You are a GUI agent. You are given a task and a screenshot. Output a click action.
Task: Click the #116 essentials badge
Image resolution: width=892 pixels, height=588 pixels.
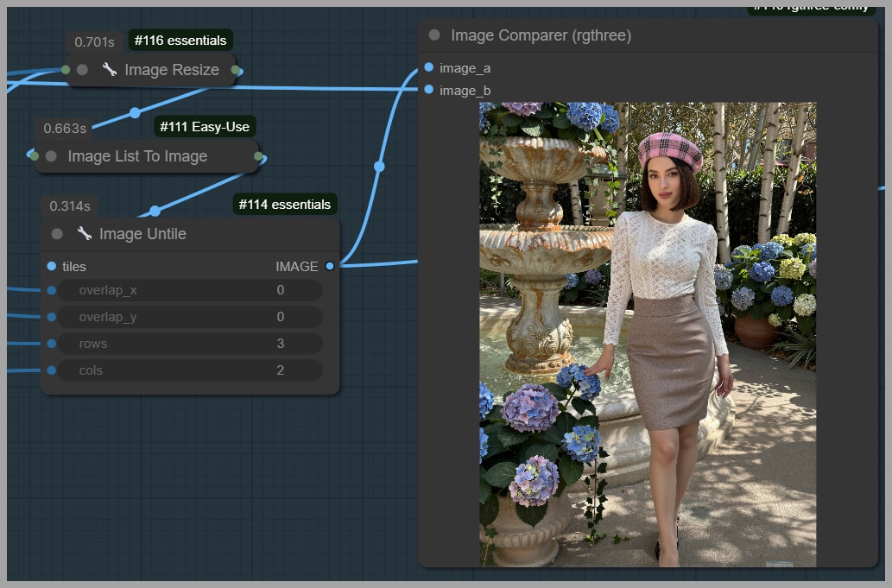(x=180, y=40)
